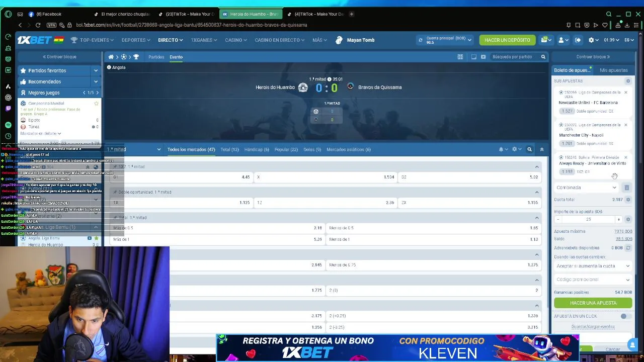Click the HACER UNA APUESTA button

pos(593,303)
